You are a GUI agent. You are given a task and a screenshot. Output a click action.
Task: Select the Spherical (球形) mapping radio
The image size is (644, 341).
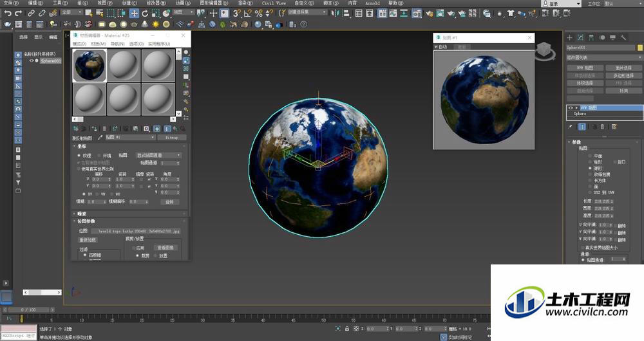590,168
